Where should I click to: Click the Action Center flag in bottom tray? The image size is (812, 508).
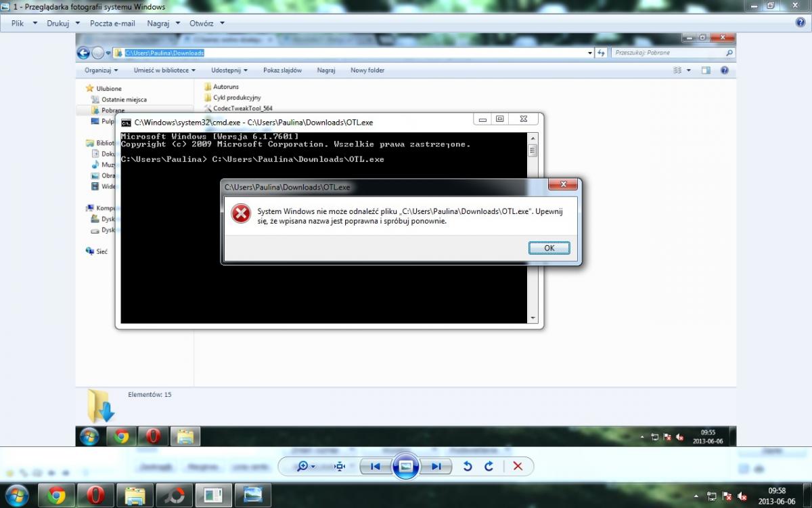point(727,496)
